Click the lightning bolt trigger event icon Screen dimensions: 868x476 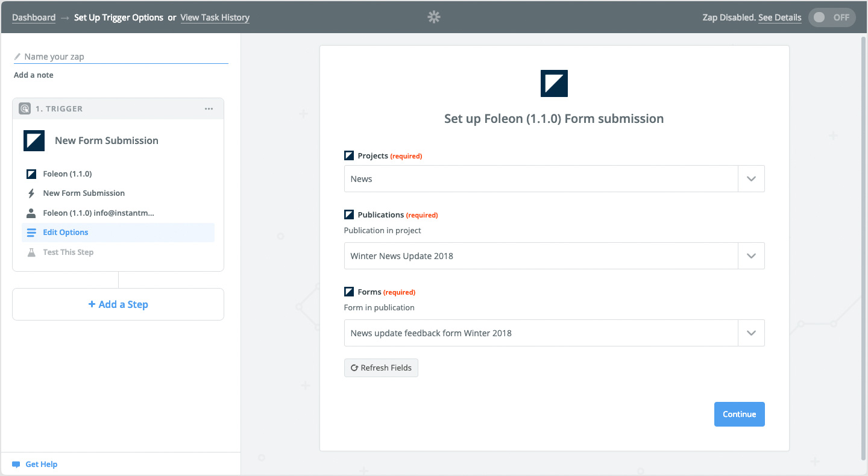click(x=31, y=193)
